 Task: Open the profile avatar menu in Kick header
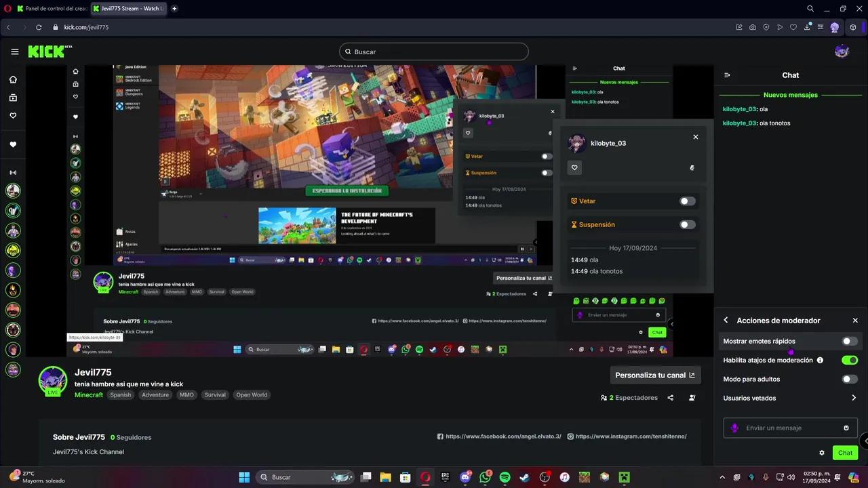pyautogui.click(x=842, y=52)
